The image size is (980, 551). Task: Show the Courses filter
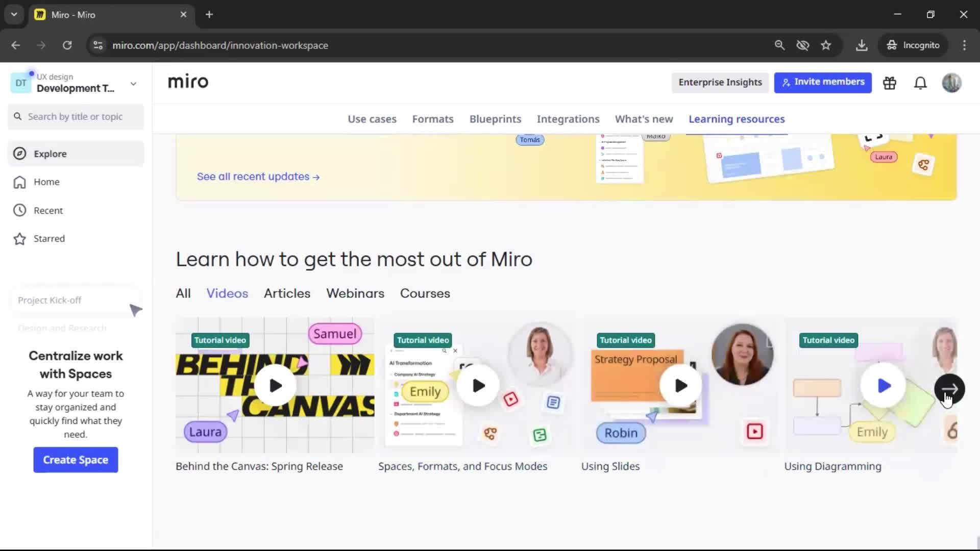[425, 293]
